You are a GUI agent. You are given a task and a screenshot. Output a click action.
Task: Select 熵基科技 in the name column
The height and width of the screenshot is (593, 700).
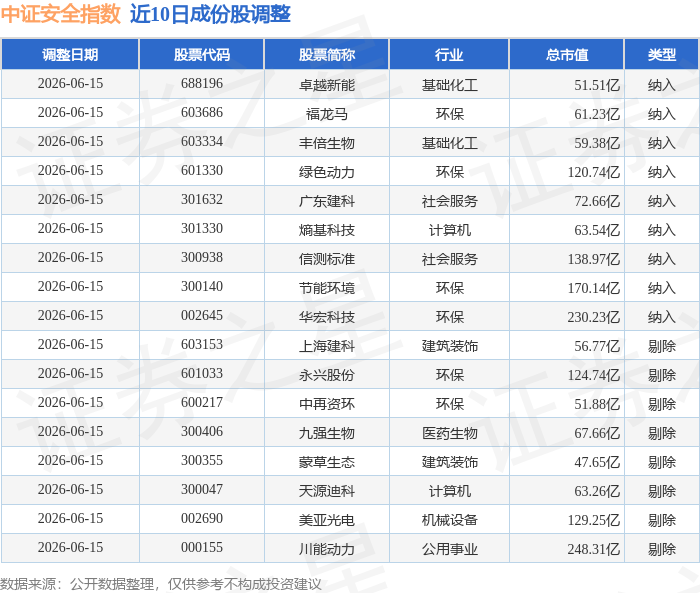[327, 230]
